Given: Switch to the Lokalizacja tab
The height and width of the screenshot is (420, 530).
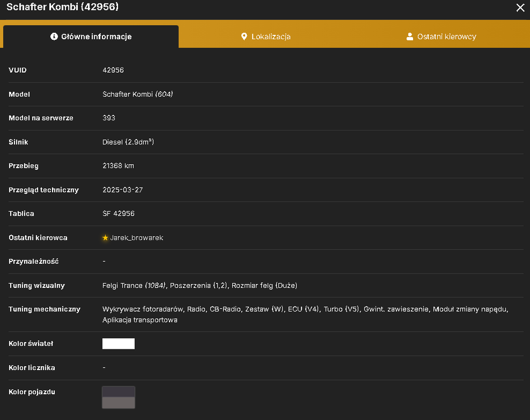Looking at the screenshot, I should [x=266, y=36].
